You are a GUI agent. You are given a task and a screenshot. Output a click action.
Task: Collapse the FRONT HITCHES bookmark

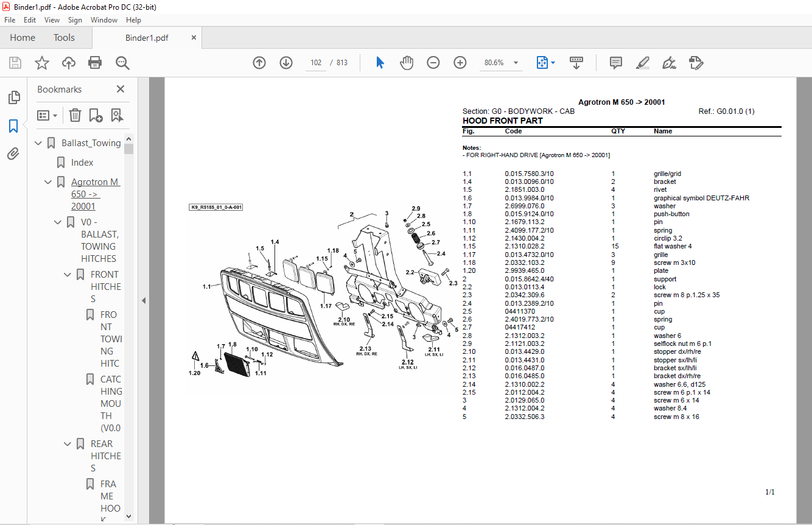[x=68, y=275]
